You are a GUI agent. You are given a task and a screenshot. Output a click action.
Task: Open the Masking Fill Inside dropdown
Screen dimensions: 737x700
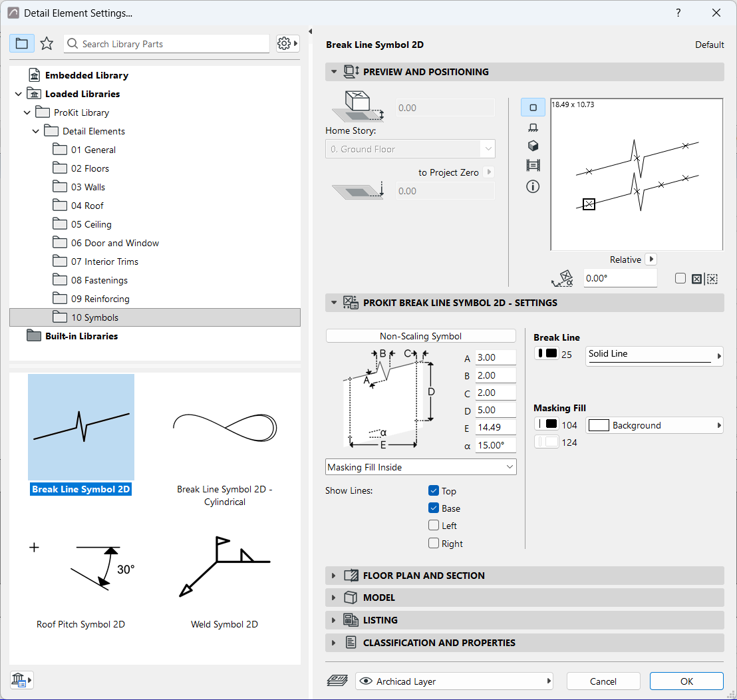click(420, 467)
